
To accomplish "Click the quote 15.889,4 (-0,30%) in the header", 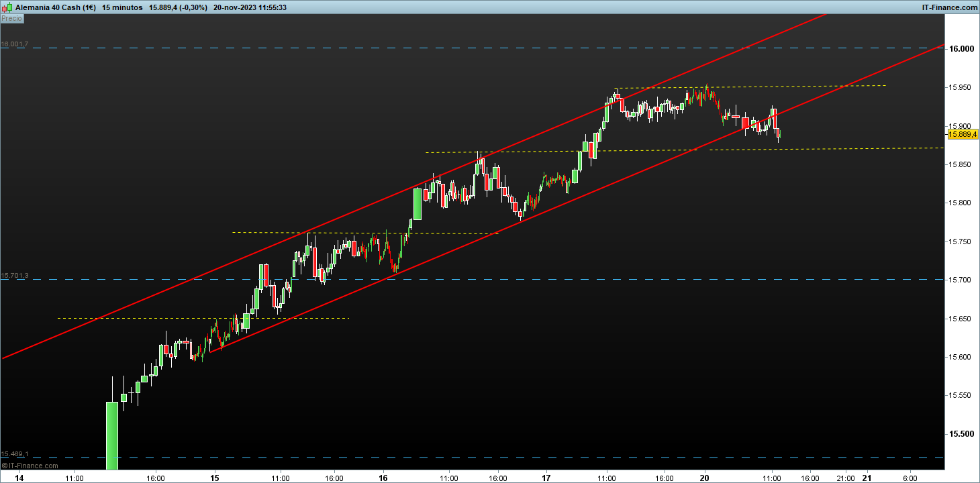I will (x=178, y=7).
